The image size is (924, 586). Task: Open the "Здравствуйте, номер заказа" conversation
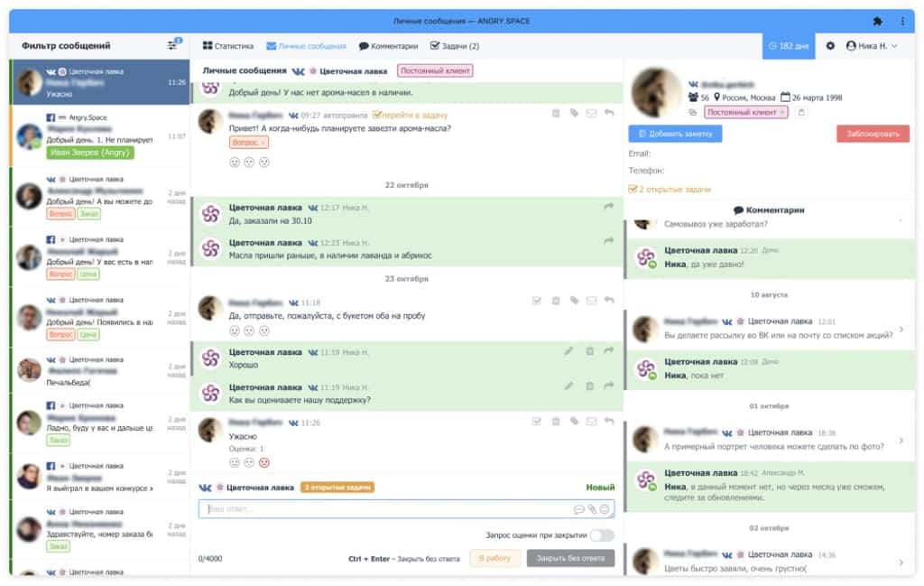pyautogui.click(x=100, y=529)
